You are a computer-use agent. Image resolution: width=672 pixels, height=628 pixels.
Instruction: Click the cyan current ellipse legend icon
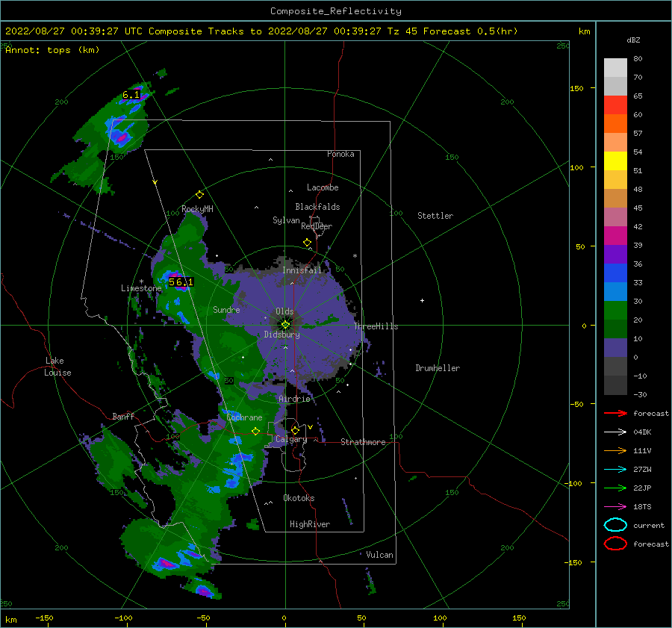[x=615, y=525]
